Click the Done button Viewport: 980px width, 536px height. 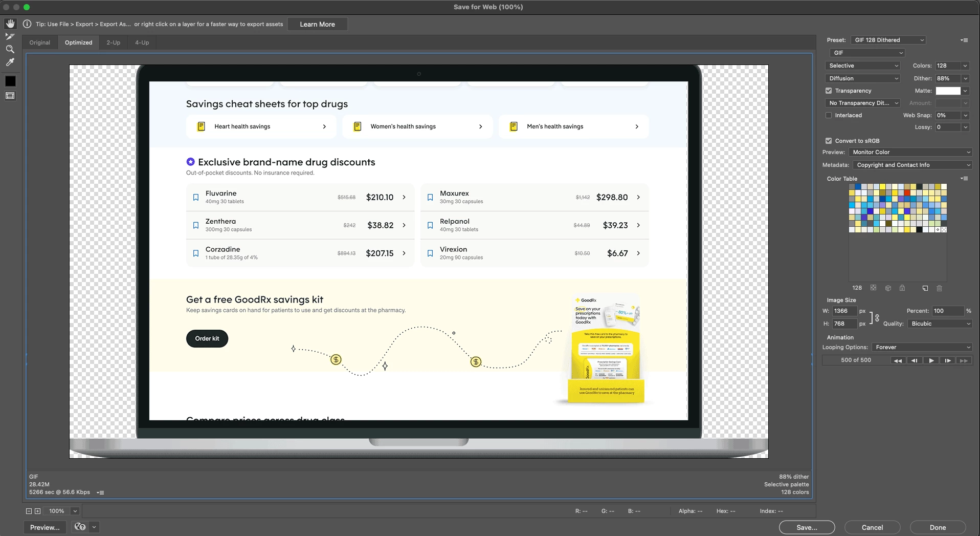click(x=938, y=527)
